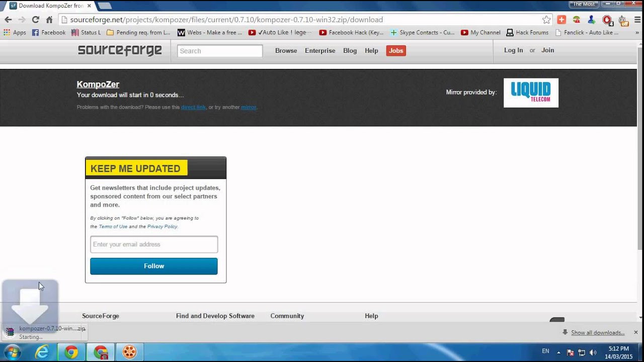Click the Join link
This screenshot has width=644, height=362.
click(547, 50)
